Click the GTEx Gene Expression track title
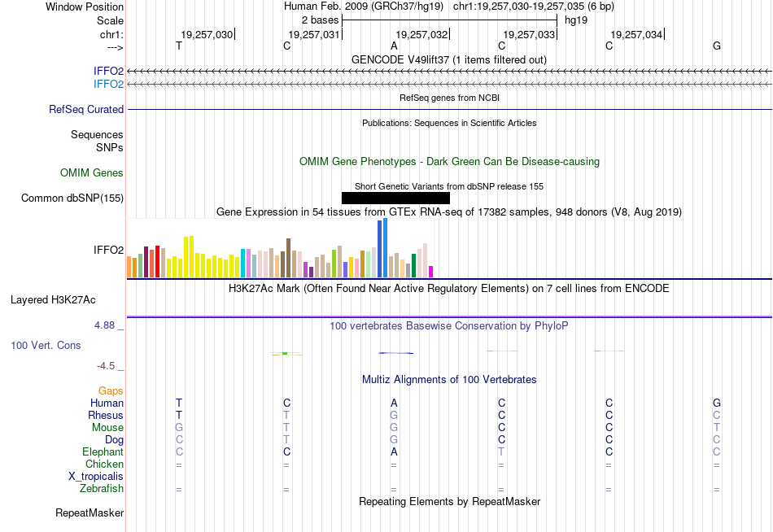Image resolution: width=773 pixels, height=532 pixels. pyautogui.click(x=449, y=212)
